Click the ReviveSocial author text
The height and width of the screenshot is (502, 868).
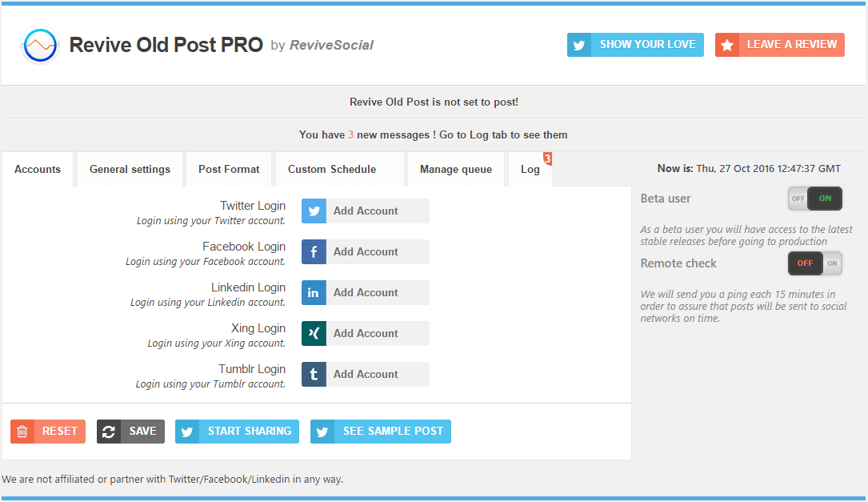331,46
